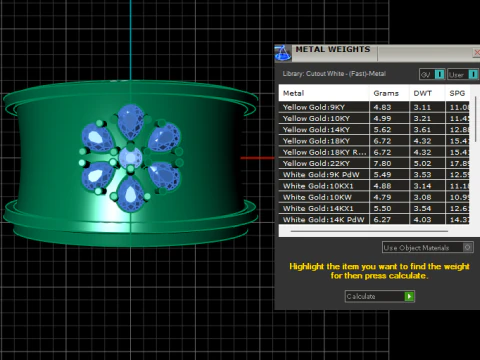
Task: Close the Metal Weights panel
Action: 477,53
